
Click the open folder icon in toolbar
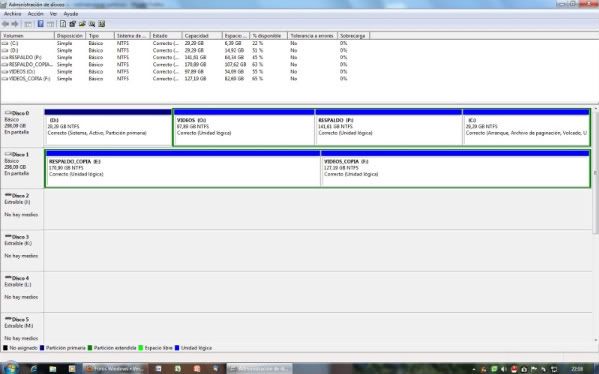pos(82,24)
